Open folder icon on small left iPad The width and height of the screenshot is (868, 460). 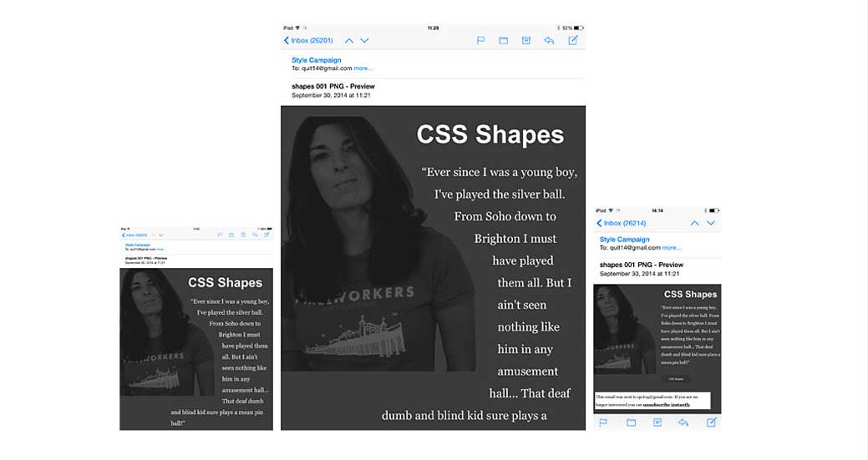231,235
